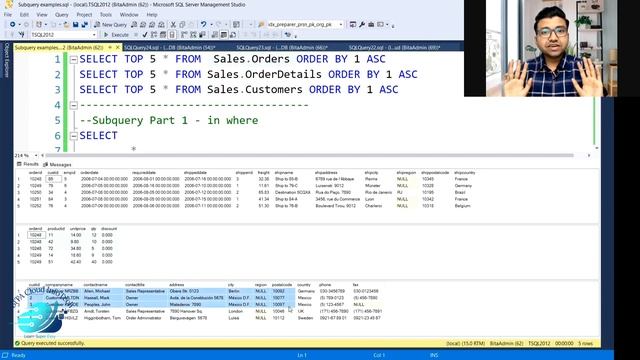Open the 214 % zoom dropdown
Viewport: 640px width, 360px height.
point(36,156)
